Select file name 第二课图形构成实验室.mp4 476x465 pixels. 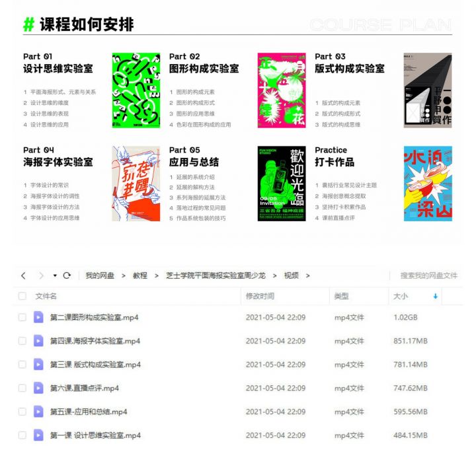(x=94, y=318)
